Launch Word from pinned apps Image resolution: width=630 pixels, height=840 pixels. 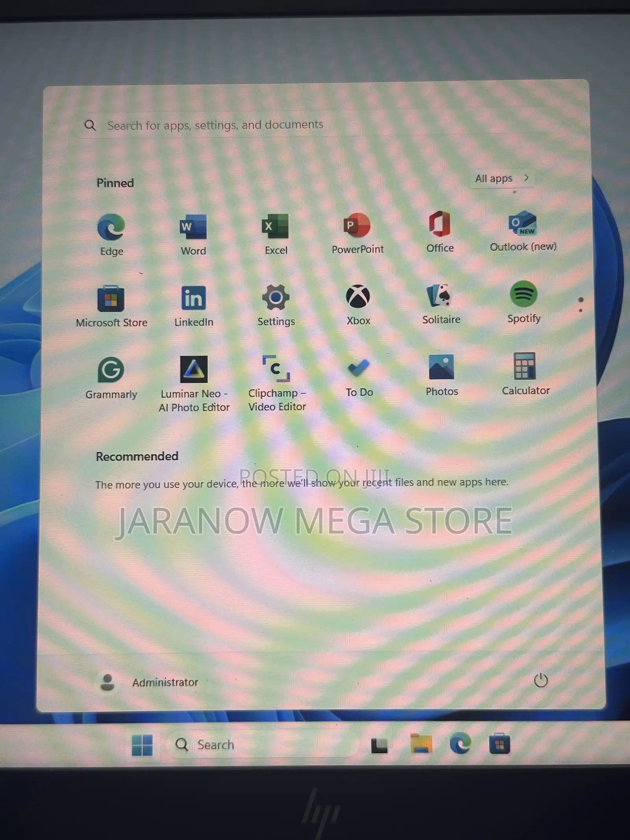193,235
